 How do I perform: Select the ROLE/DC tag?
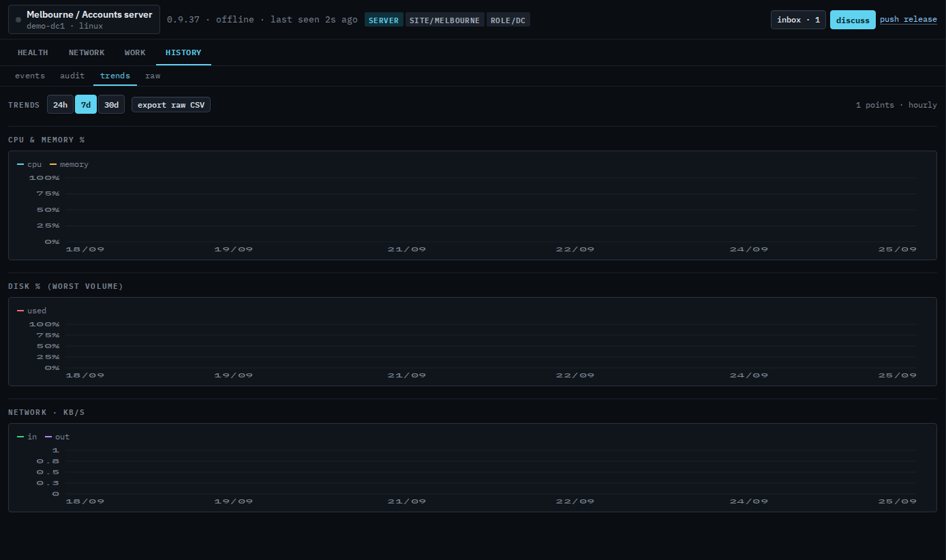click(x=508, y=20)
